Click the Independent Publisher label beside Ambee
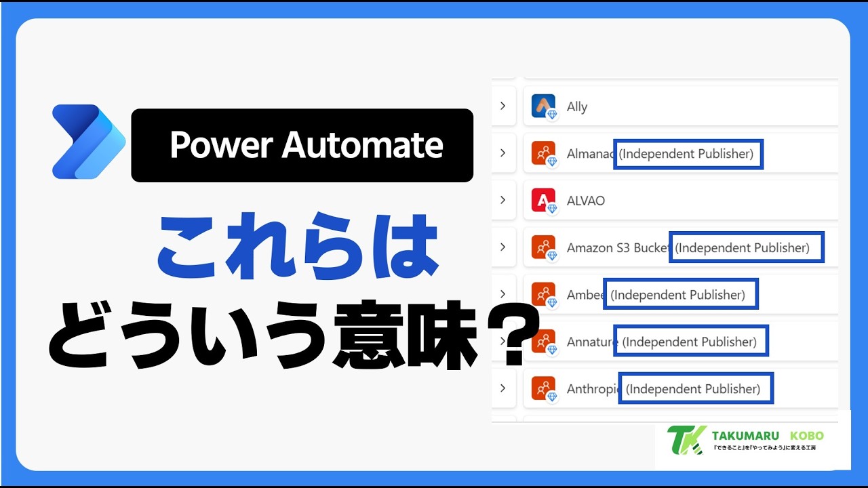868x488 pixels. [680, 295]
